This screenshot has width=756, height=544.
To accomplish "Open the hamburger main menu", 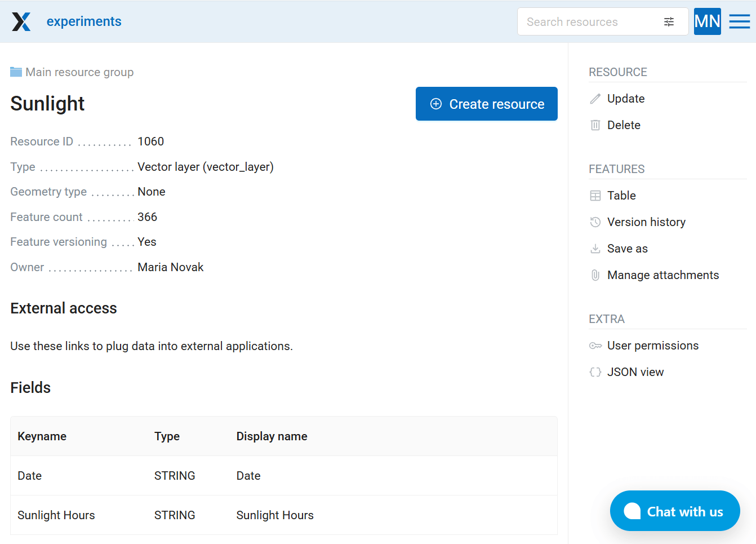I will point(739,21).
